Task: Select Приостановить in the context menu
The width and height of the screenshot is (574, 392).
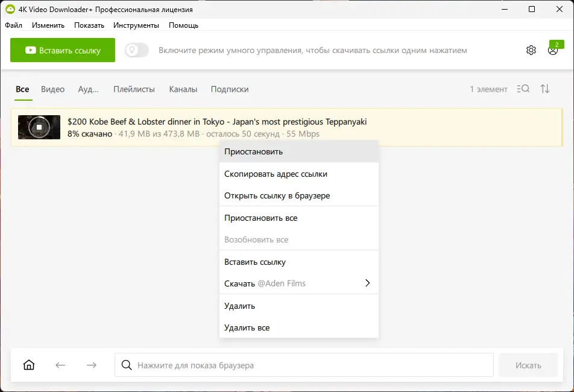Action: tap(253, 151)
